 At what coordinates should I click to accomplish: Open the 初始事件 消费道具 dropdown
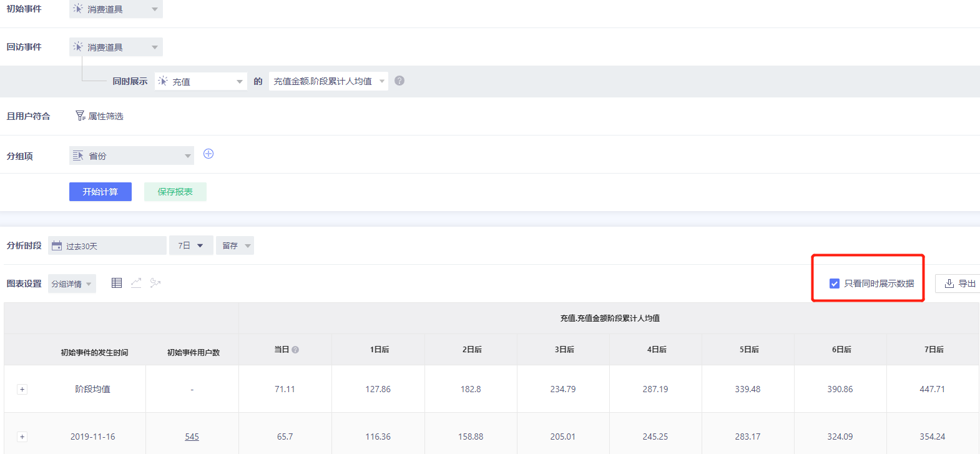(116, 9)
